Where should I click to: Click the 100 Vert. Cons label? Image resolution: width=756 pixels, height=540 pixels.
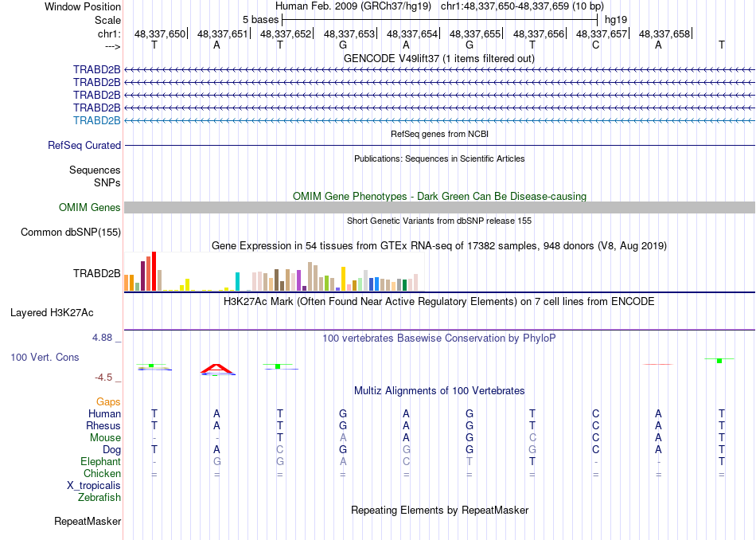tap(45, 357)
